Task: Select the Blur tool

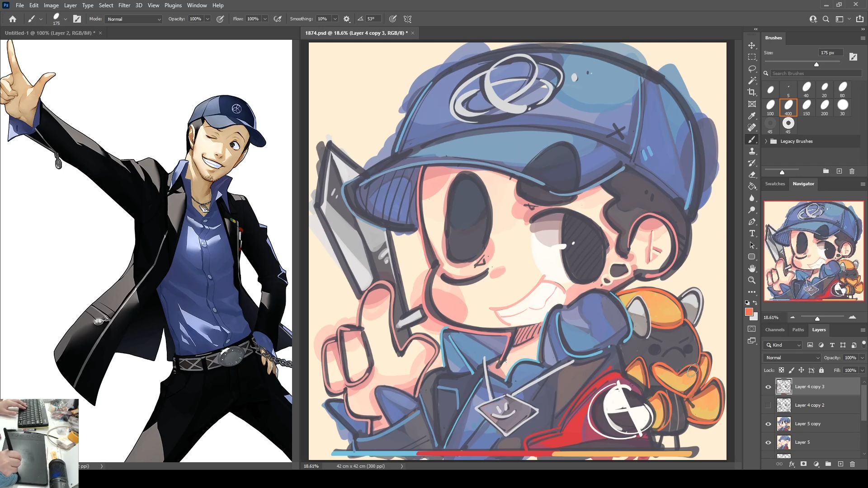Action: [x=752, y=198]
